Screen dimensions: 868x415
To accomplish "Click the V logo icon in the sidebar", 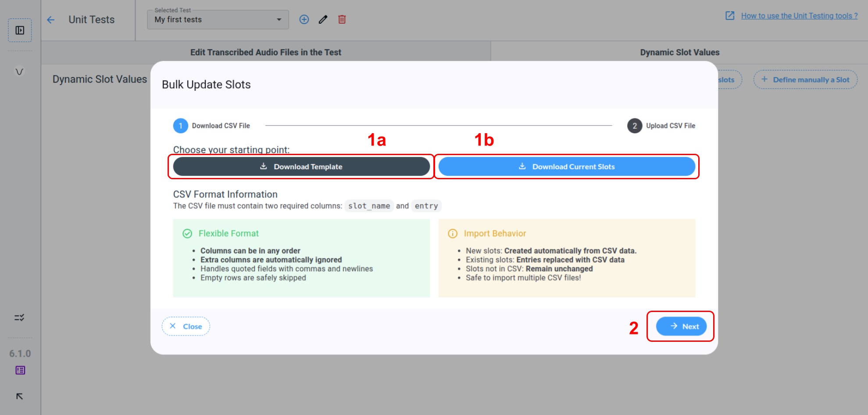I will point(19,71).
